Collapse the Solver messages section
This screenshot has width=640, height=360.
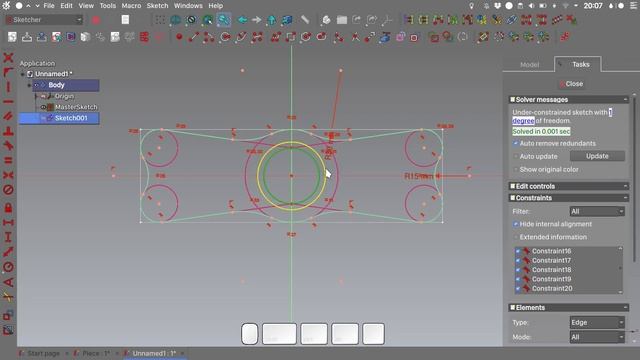point(625,100)
